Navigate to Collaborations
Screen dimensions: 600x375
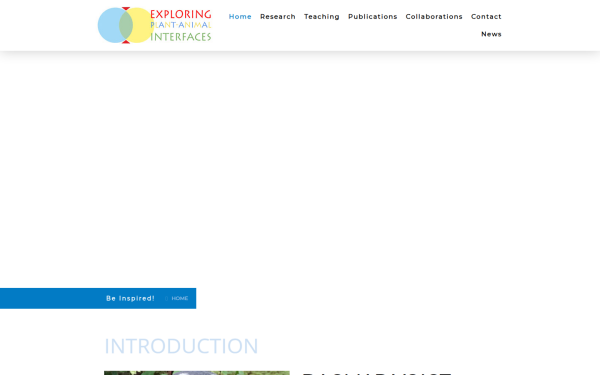point(434,16)
